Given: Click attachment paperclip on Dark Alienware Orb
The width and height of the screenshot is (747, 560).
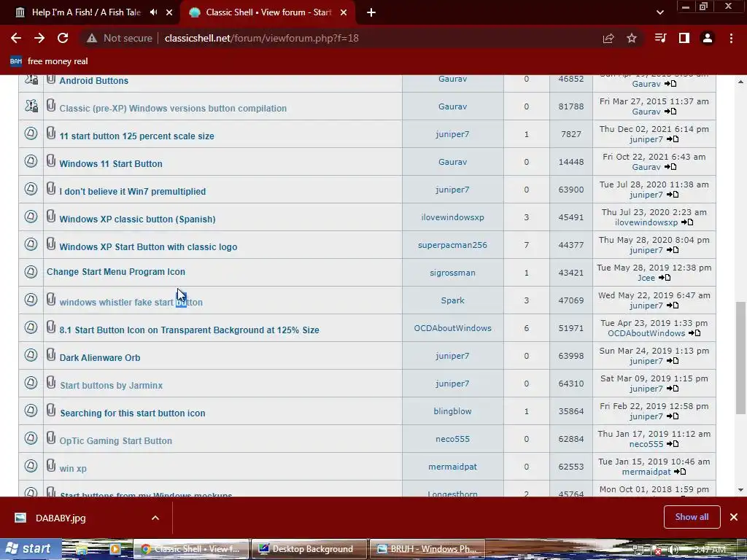Looking at the screenshot, I should [x=51, y=355].
